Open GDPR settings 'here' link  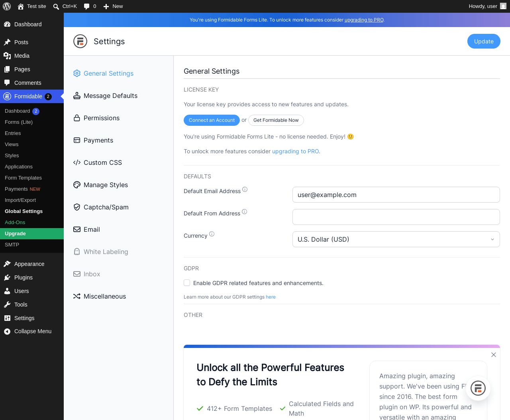tap(271, 297)
